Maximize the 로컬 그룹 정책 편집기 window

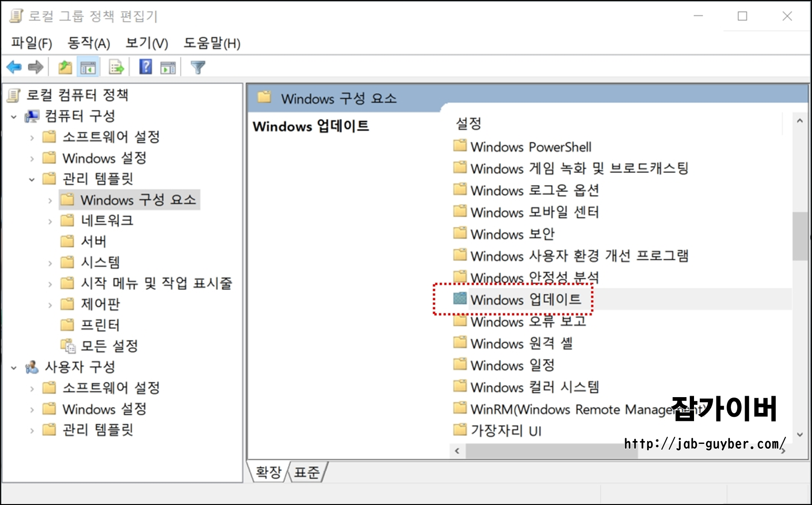[742, 16]
